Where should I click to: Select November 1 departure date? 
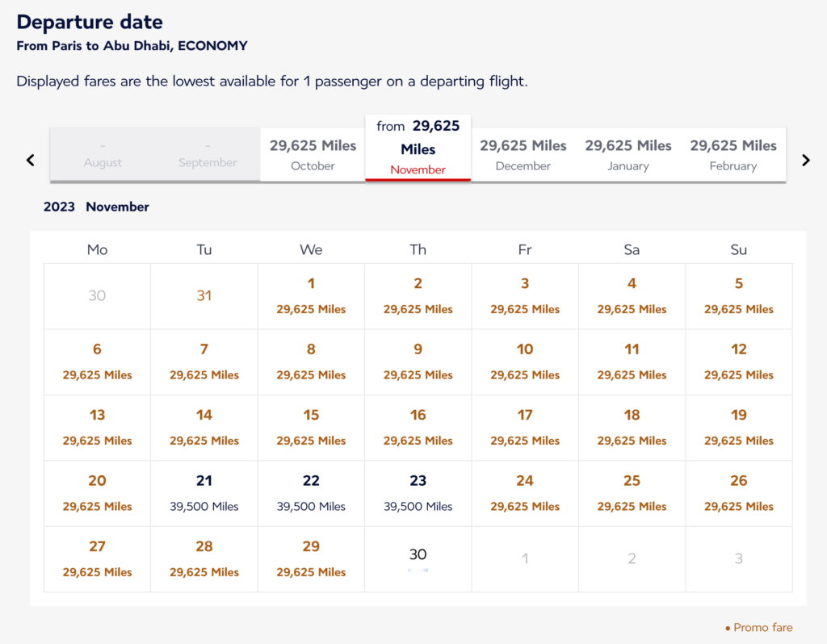pyautogui.click(x=311, y=295)
